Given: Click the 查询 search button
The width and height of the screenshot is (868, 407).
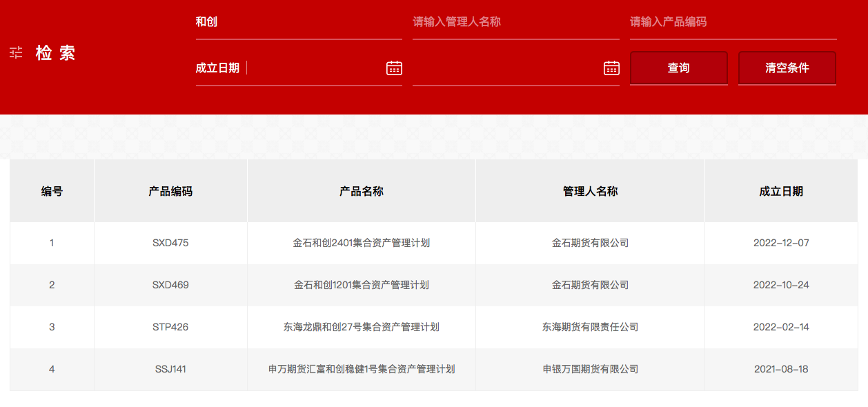Looking at the screenshot, I should pyautogui.click(x=679, y=68).
